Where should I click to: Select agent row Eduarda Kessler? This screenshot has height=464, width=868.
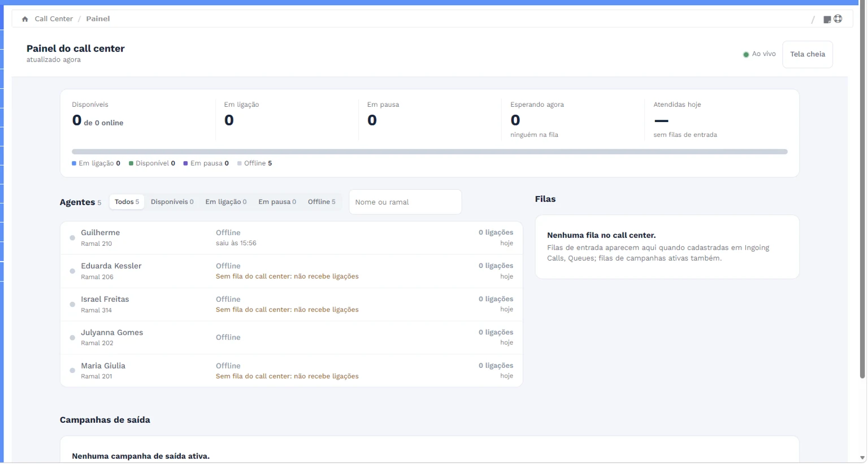click(292, 271)
